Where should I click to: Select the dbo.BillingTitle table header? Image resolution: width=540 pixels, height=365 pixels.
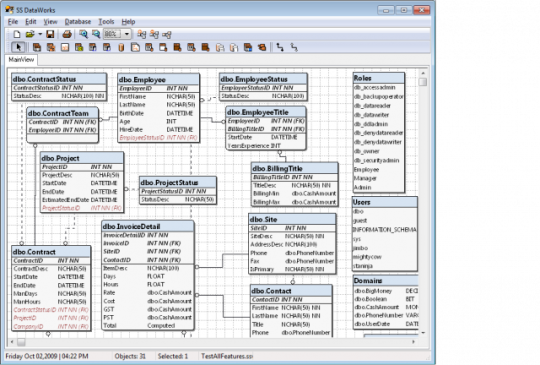(294, 168)
